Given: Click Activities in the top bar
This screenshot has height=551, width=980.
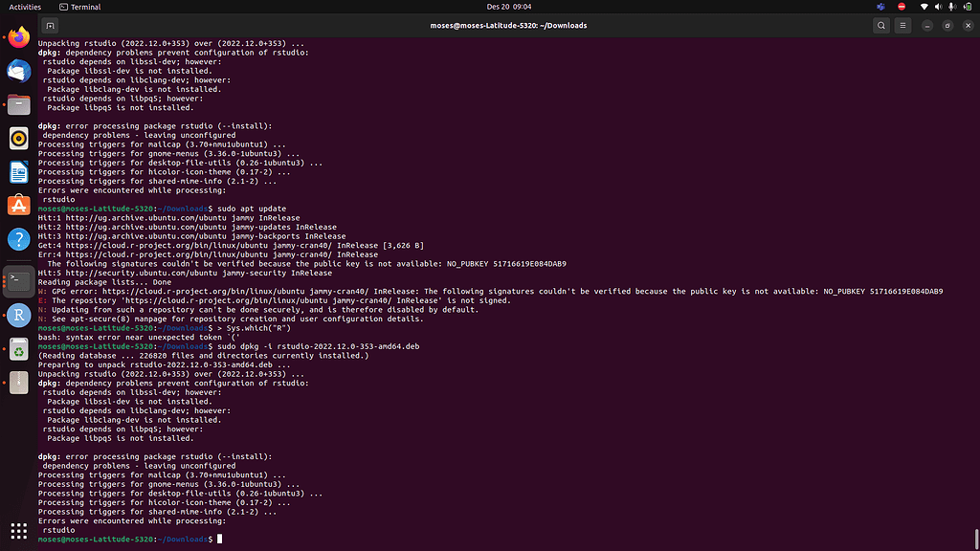Looking at the screenshot, I should click(x=24, y=7).
